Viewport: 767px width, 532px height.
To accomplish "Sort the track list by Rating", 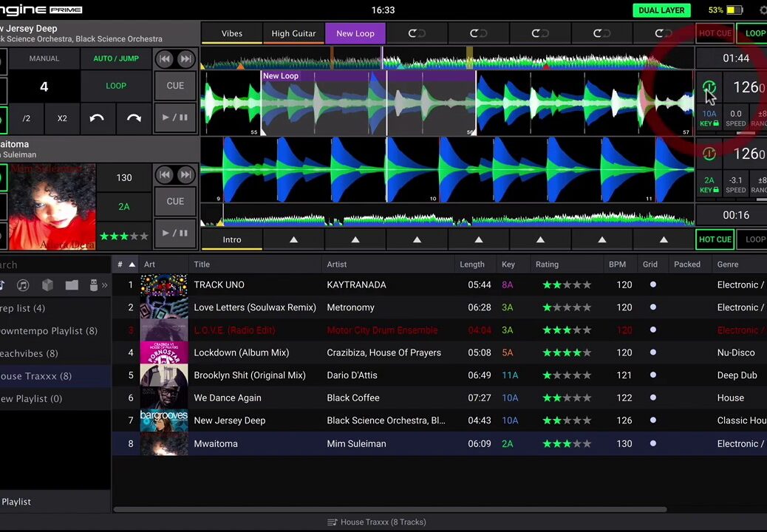I will point(547,264).
